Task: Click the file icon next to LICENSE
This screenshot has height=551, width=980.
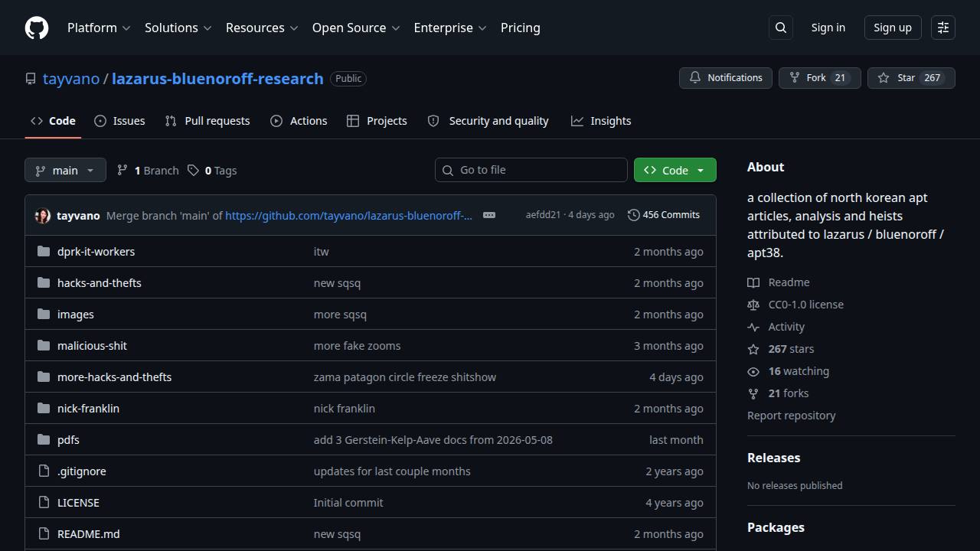Action: click(x=44, y=503)
